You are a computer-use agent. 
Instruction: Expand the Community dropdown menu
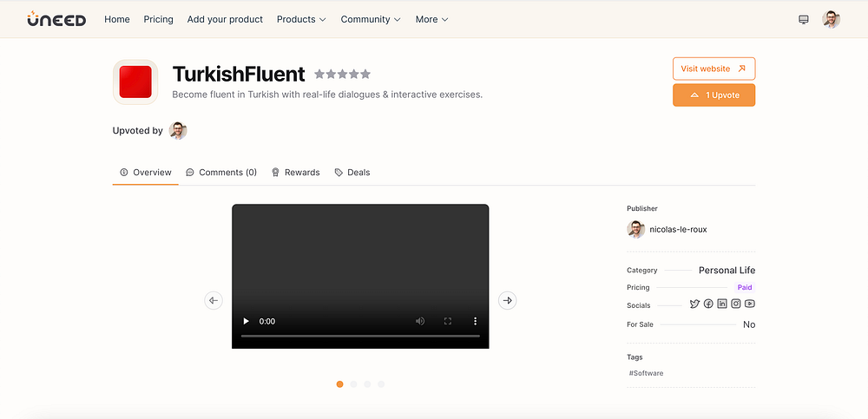pos(371,19)
